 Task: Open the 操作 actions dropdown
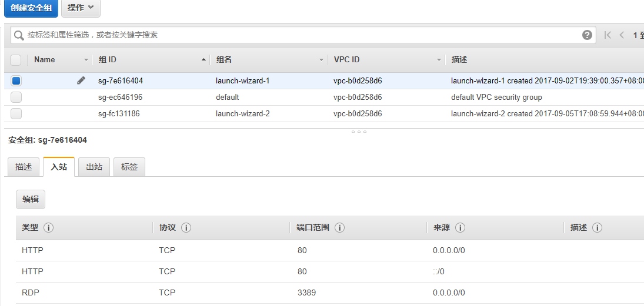pyautogui.click(x=81, y=8)
